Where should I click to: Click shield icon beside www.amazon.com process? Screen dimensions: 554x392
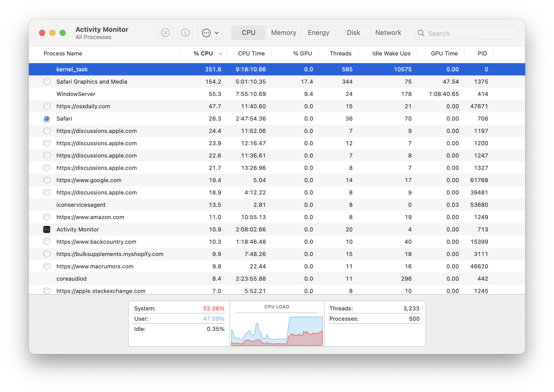tap(47, 217)
